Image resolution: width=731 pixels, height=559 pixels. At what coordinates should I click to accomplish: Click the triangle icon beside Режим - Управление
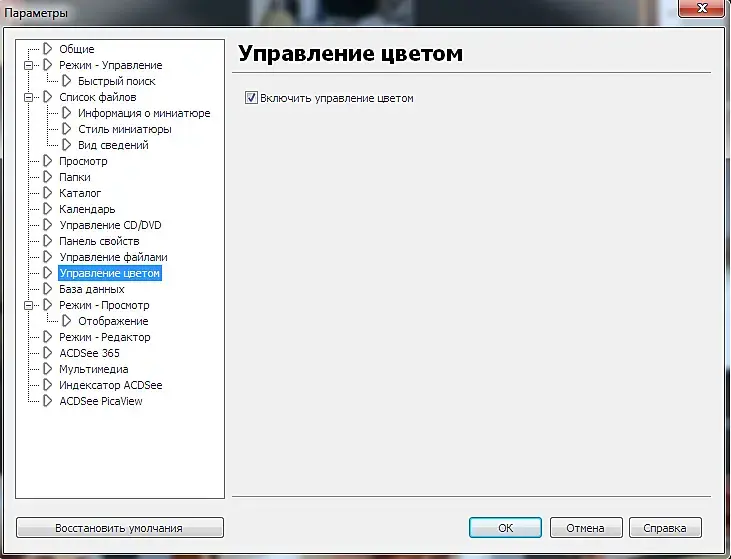coord(48,65)
